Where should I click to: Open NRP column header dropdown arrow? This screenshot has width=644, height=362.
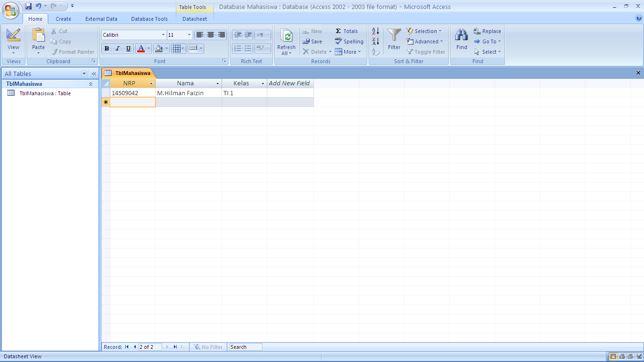click(151, 83)
